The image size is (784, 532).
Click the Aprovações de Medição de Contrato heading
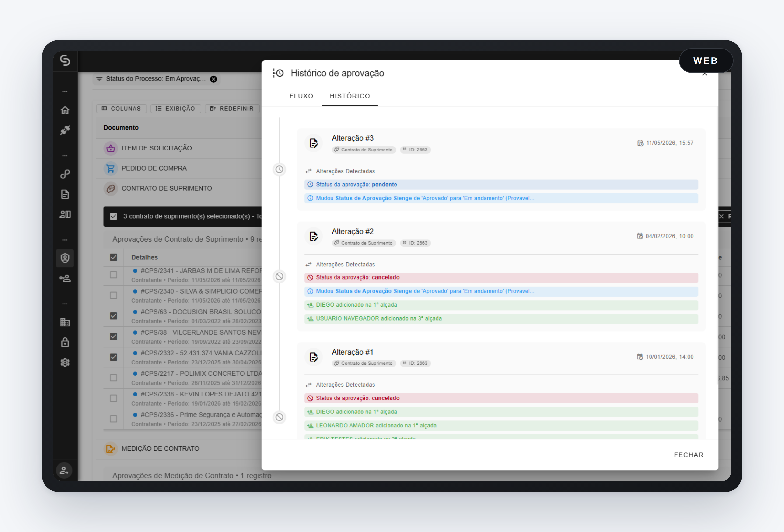pos(192,476)
